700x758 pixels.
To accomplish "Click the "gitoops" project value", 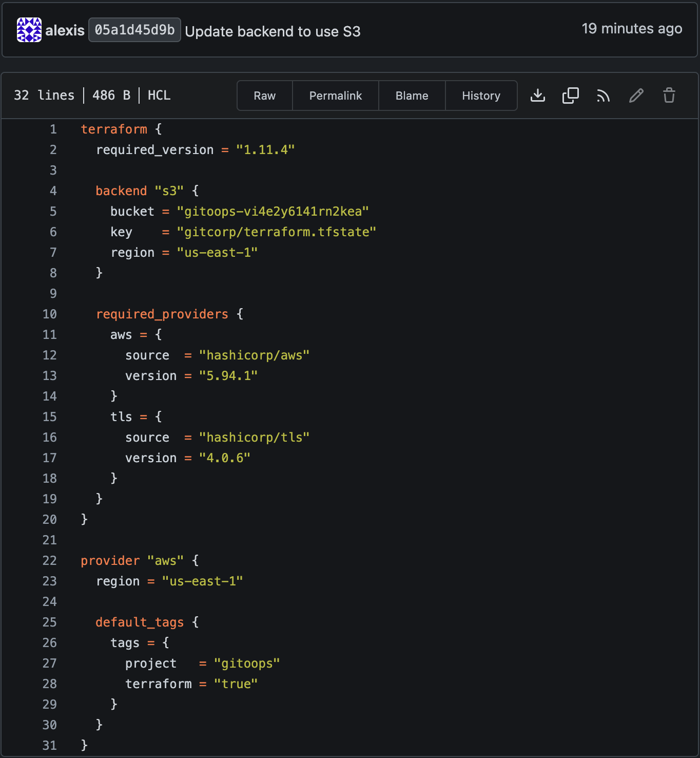I will click(x=247, y=664).
